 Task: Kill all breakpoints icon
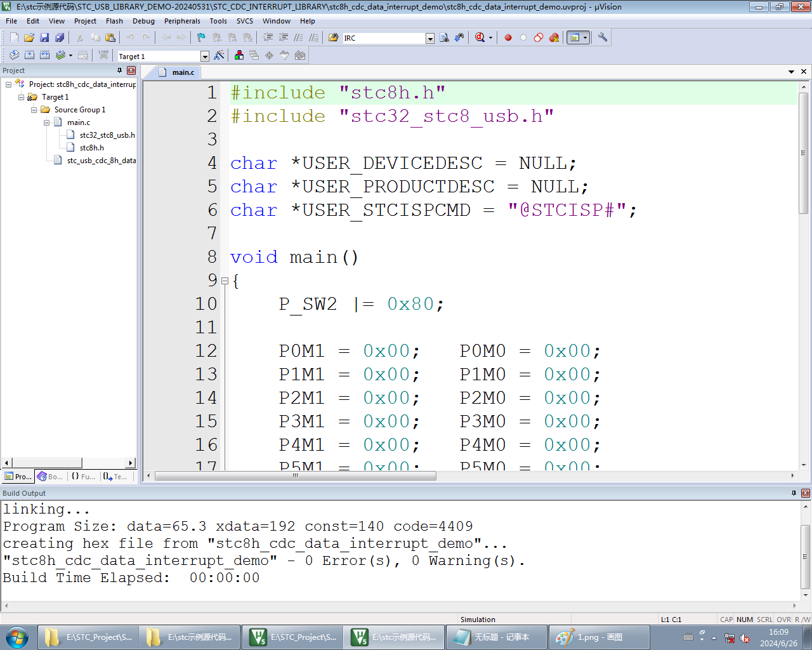[554, 38]
